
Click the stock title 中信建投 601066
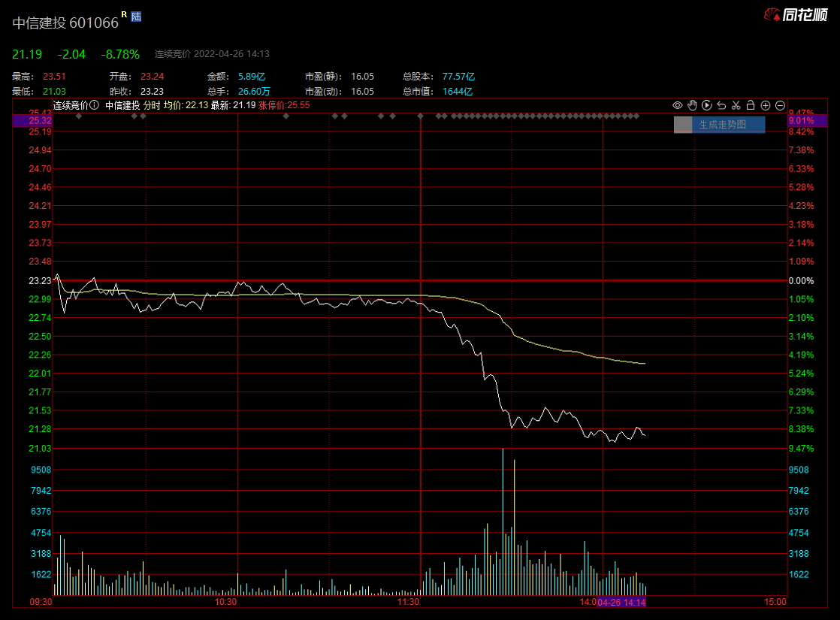[65, 23]
